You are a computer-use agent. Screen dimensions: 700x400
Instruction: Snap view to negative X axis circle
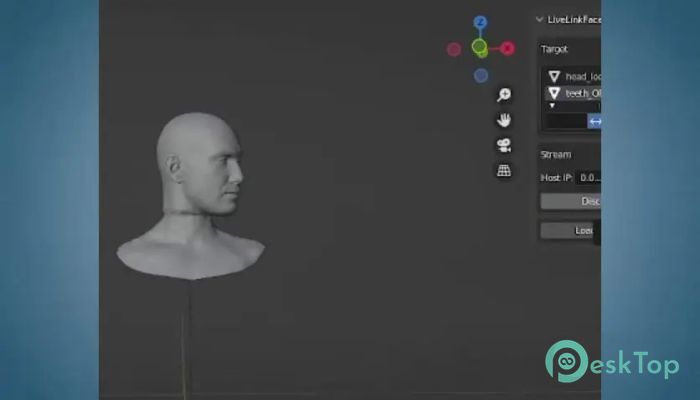pyautogui.click(x=454, y=49)
